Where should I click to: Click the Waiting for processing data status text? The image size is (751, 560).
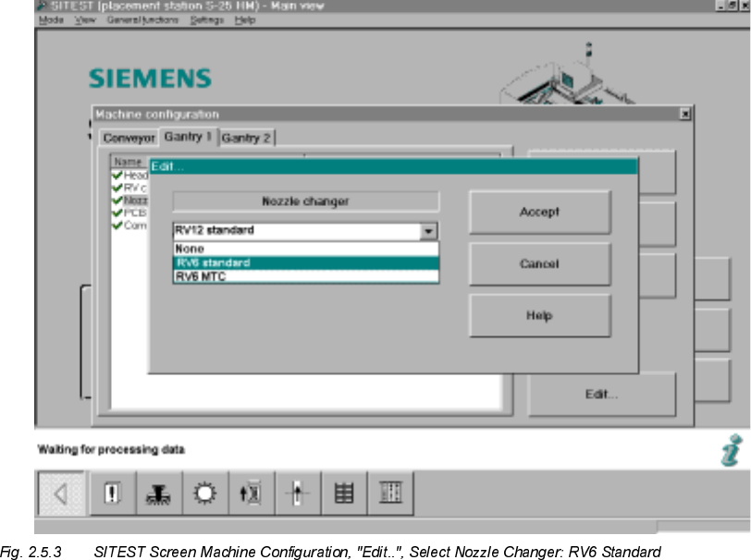coord(111,449)
